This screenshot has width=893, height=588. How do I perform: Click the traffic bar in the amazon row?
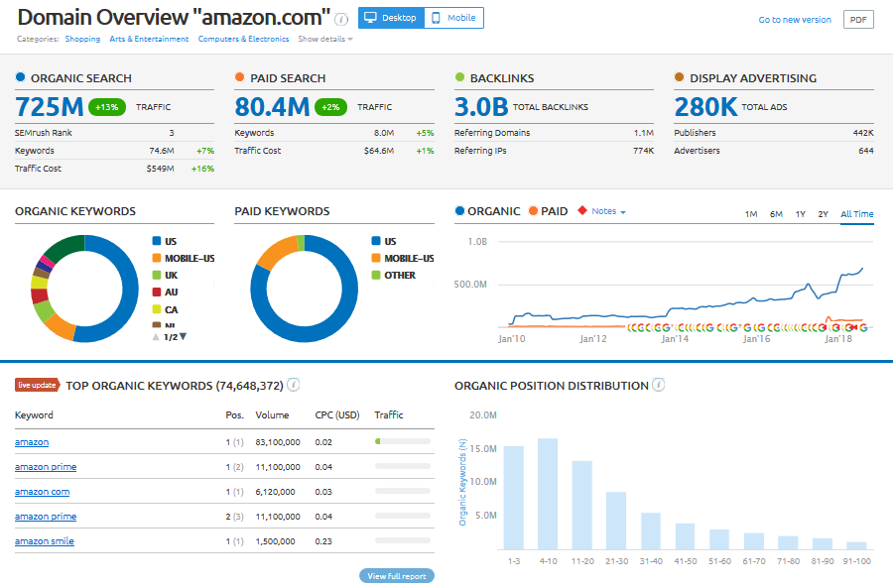click(403, 441)
